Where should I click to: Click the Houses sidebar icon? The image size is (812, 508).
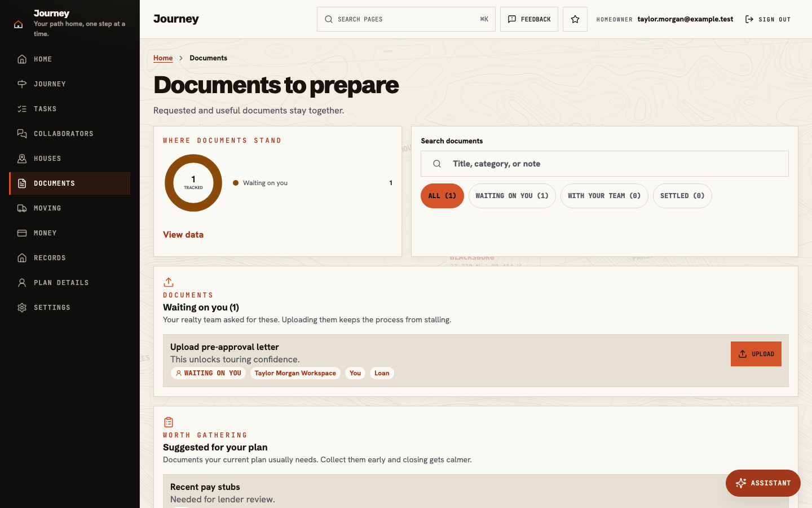(22, 159)
